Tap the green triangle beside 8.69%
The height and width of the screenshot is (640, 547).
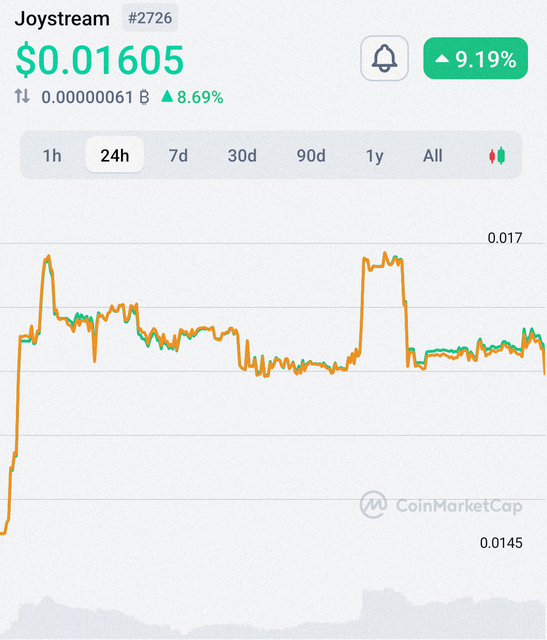[x=167, y=97]
